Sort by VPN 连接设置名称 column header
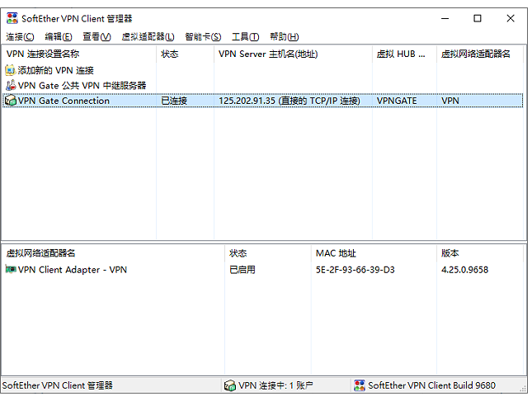The image size is (532, 401). click(78, 54)
